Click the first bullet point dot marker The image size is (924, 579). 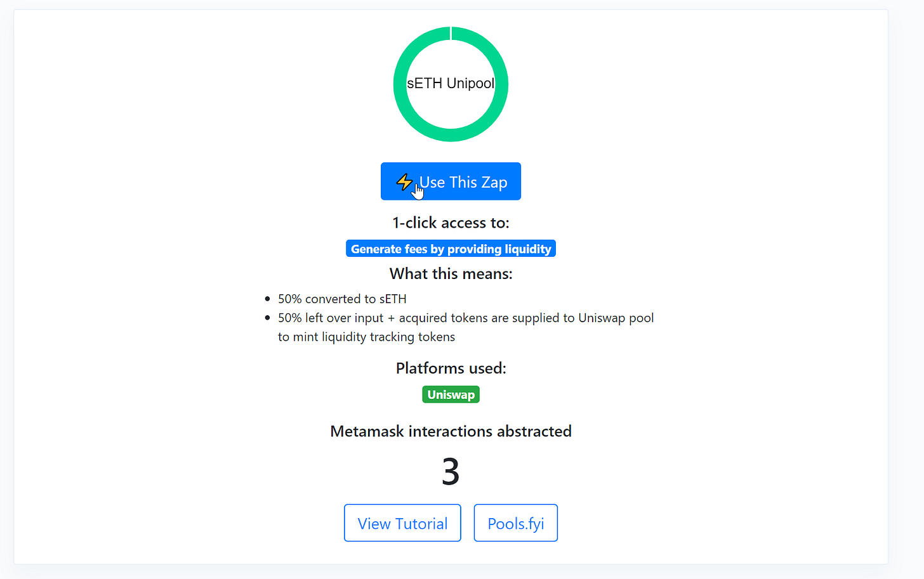pyautogui.click(x=268, y=299)
